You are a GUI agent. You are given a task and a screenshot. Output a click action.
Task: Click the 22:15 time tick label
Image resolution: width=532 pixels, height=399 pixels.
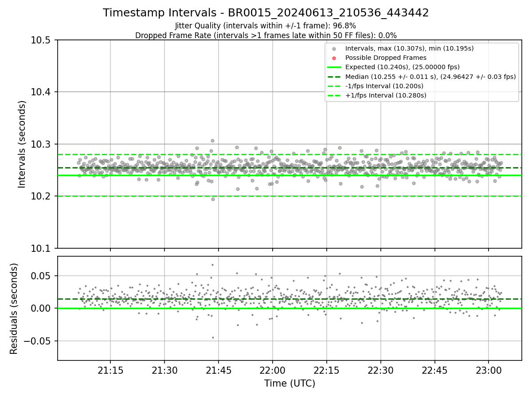[x=326, y=371]
